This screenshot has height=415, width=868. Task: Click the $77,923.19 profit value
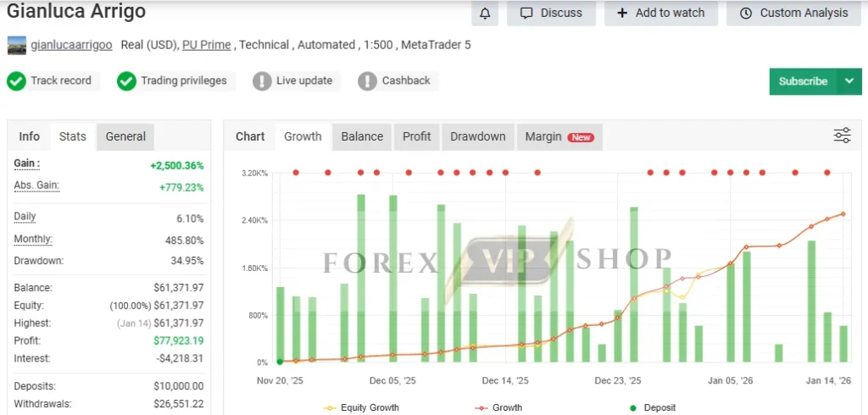[178, 340]
